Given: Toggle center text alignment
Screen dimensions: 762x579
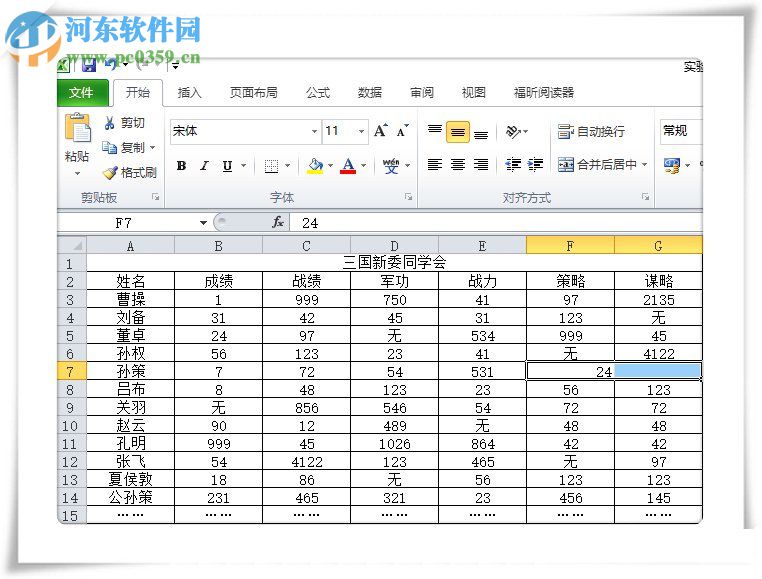Looking at the screenshot, I should point(458,165).
